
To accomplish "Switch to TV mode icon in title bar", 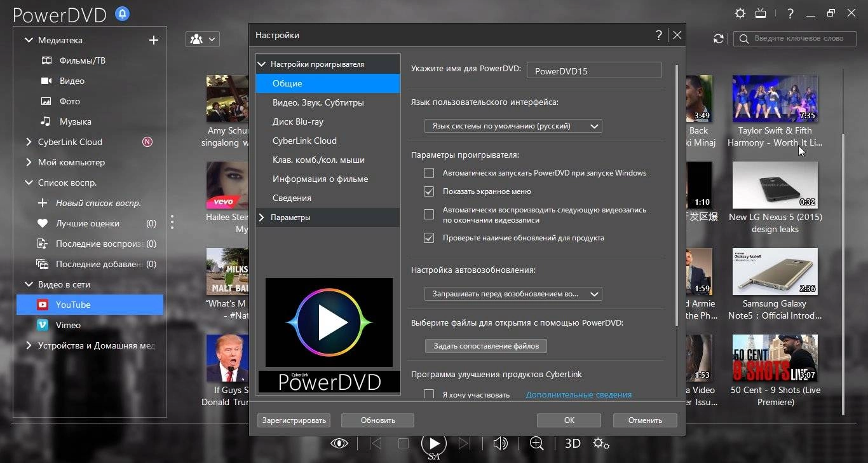I will [x=761, y=13].
